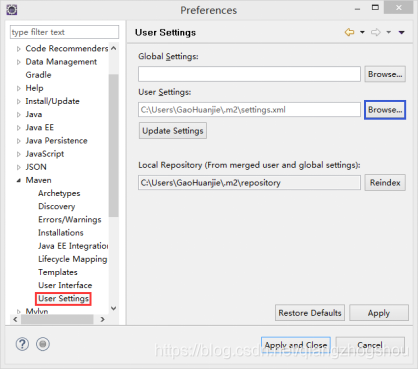The height and width of the screenshot is (369, 418).
Task: Click the tree scroll left arrow
Action: [x=15, y=319]
